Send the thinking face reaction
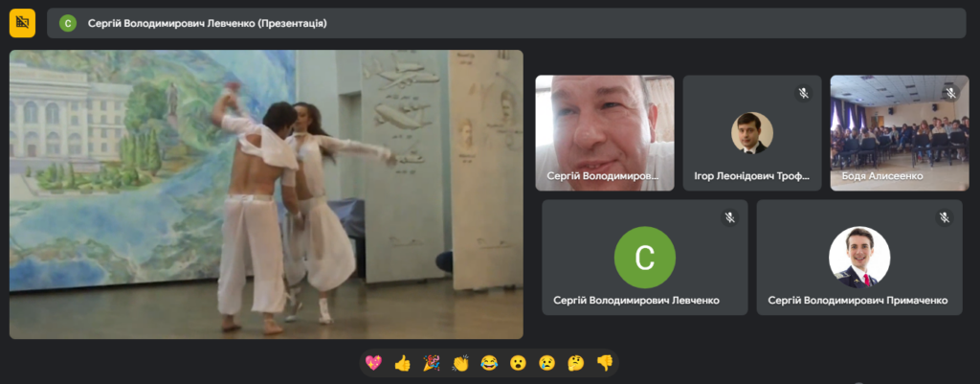Image resolution: width=980 pixels, height=384 pixels. pyautogui.click(x=575, y=363)
